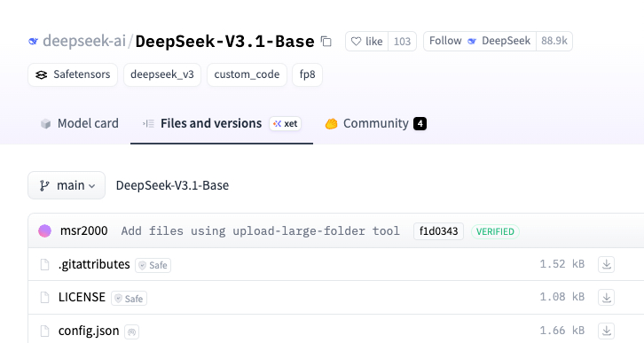
Task: Click the Safetensors stack icon
Action: point(41,74)
